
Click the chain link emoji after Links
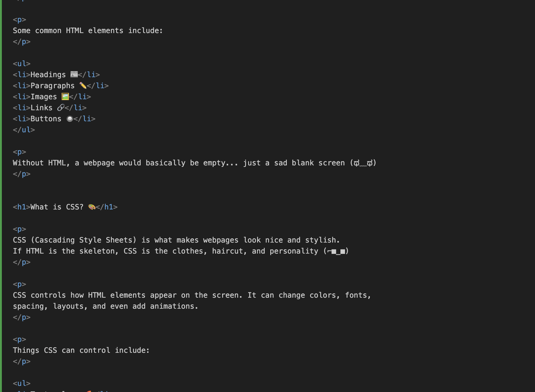coord(61,107)
